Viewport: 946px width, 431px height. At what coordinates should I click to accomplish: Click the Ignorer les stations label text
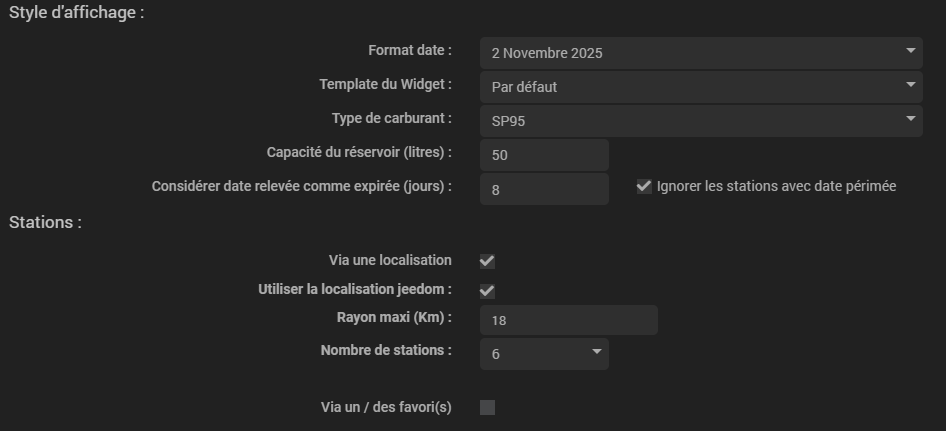(x=776, y=186)
